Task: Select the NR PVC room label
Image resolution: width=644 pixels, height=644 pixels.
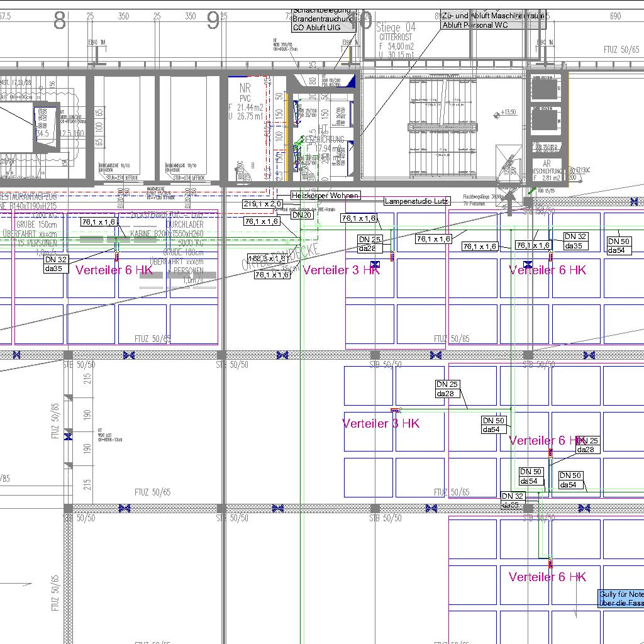Action: tap(239, 94)
